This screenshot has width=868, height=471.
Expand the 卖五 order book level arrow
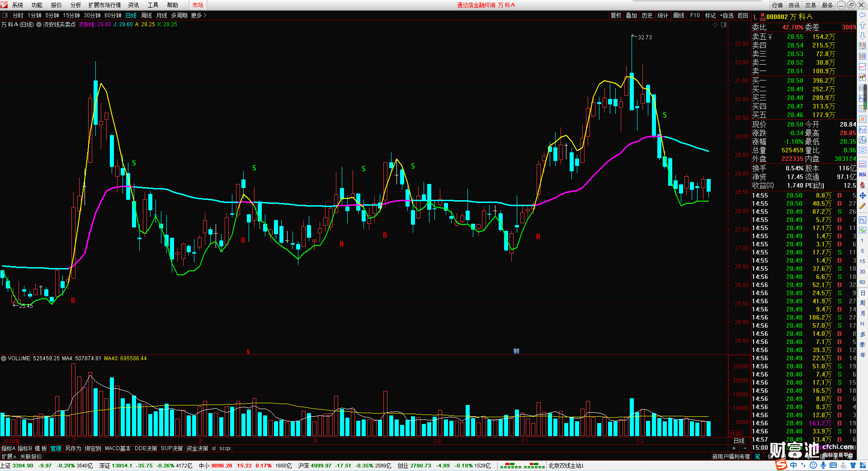(x=770, y=37)
